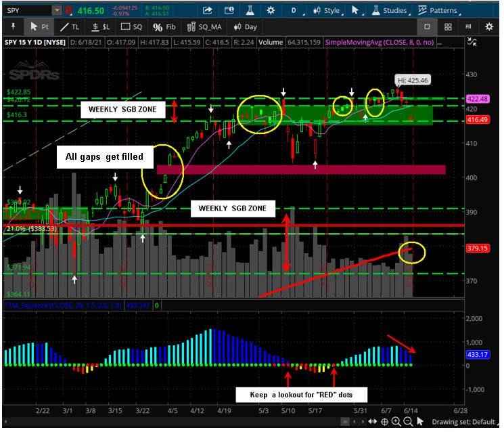Click the Share chart icon
The width and height of the screenshot is (504, 432).
tap(208, 10)
